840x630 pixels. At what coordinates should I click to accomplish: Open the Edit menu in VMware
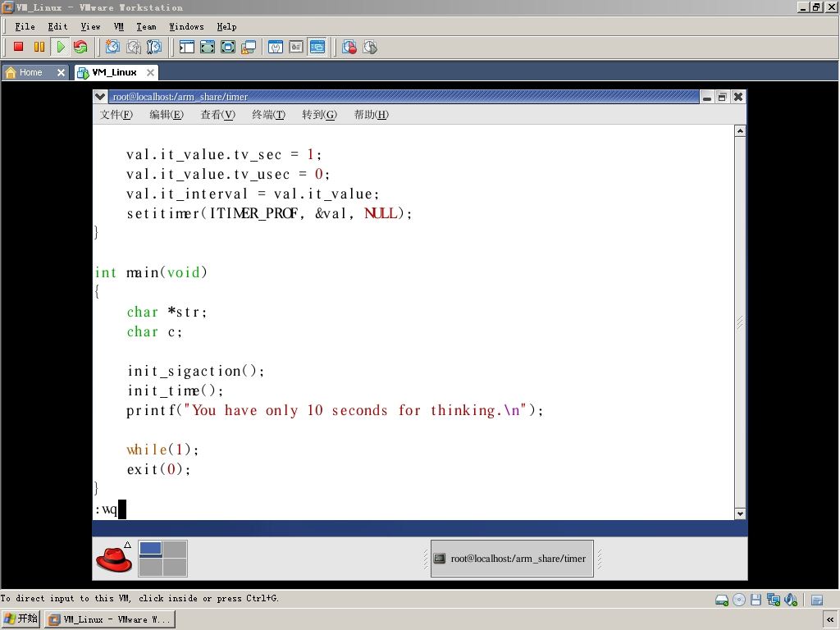click(57, 27)
